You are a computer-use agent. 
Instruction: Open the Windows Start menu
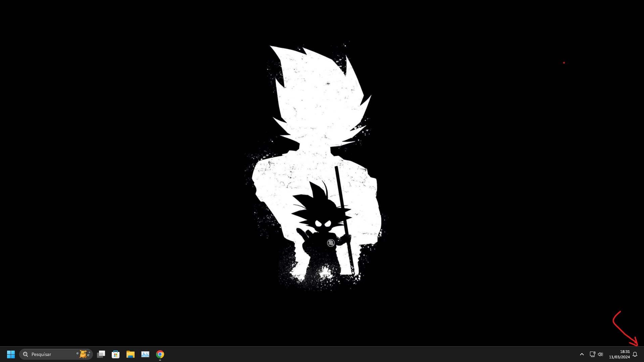[11, 354]
